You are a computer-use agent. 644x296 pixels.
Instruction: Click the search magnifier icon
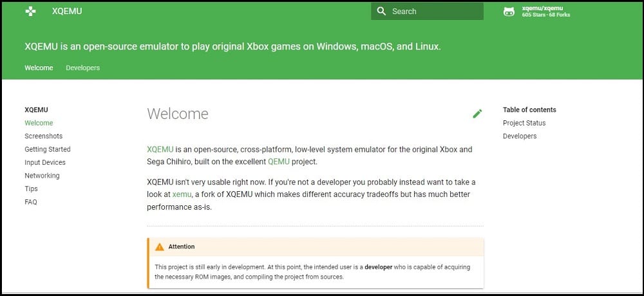click(381, 11)
